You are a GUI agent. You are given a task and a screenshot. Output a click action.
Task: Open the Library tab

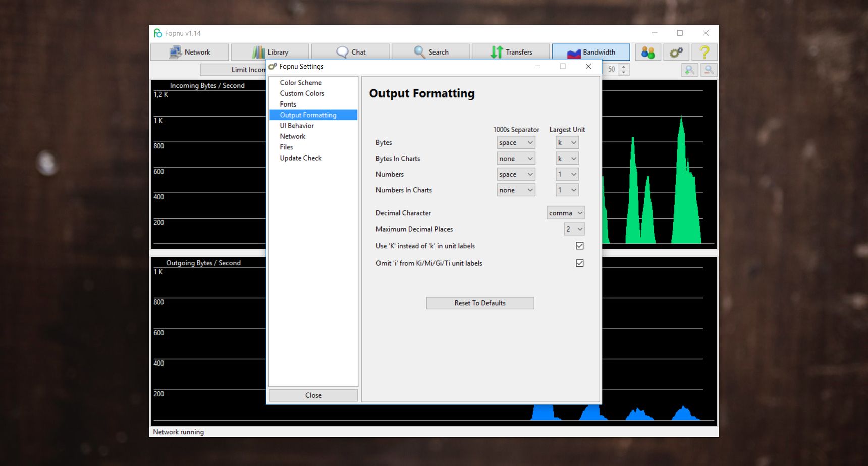coord(270,52)
